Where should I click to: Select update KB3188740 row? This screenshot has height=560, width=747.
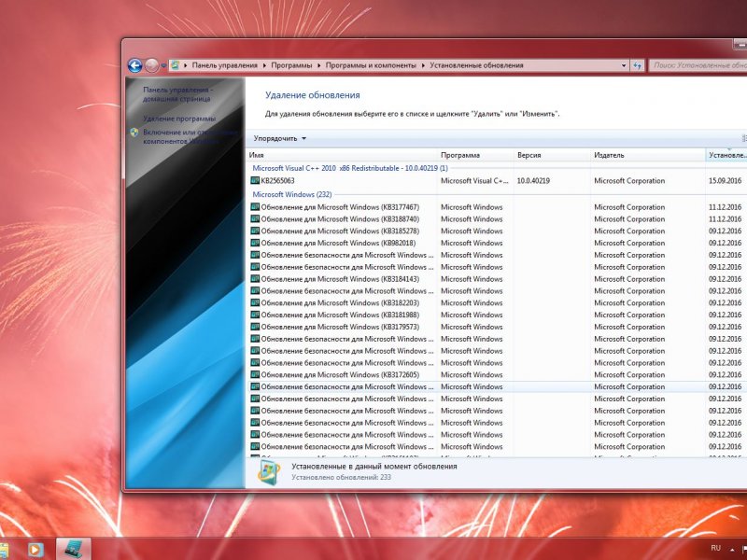click(498, 219)
